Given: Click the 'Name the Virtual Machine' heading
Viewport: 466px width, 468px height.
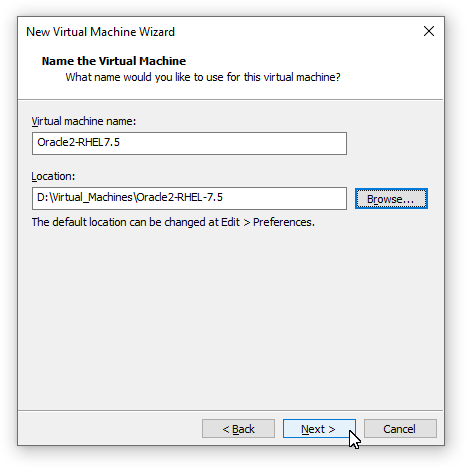Looking at the screenshot, I should (114, 61).
